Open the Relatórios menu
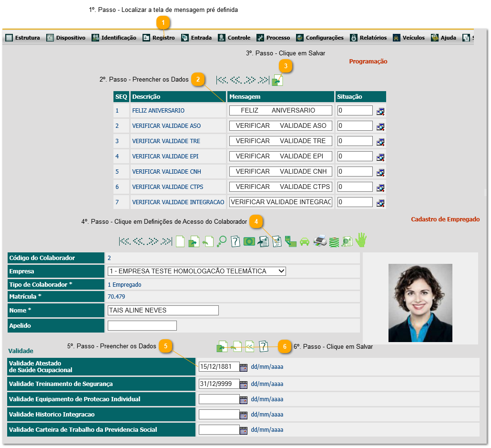Screen dimensions: 491x448 tap(368, 38)
